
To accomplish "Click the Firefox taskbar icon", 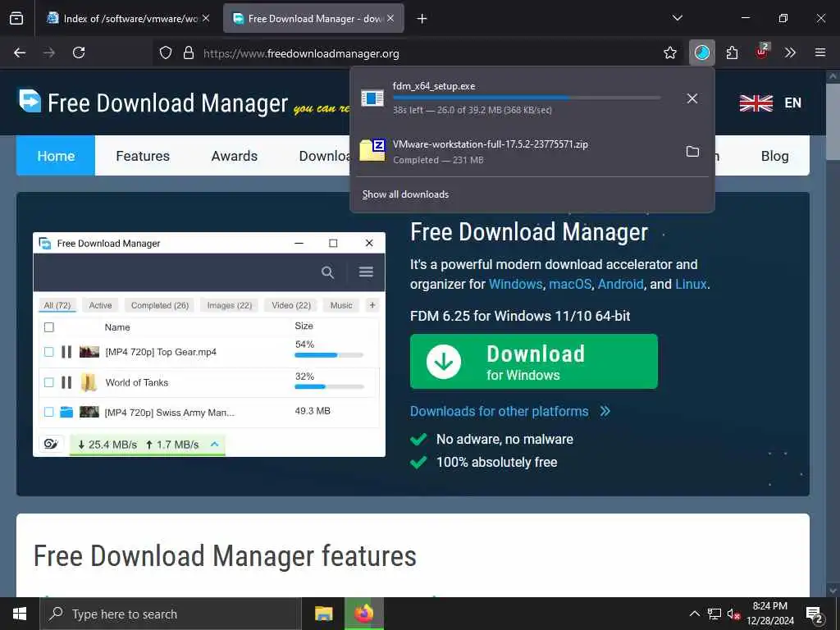I will 364,614.
